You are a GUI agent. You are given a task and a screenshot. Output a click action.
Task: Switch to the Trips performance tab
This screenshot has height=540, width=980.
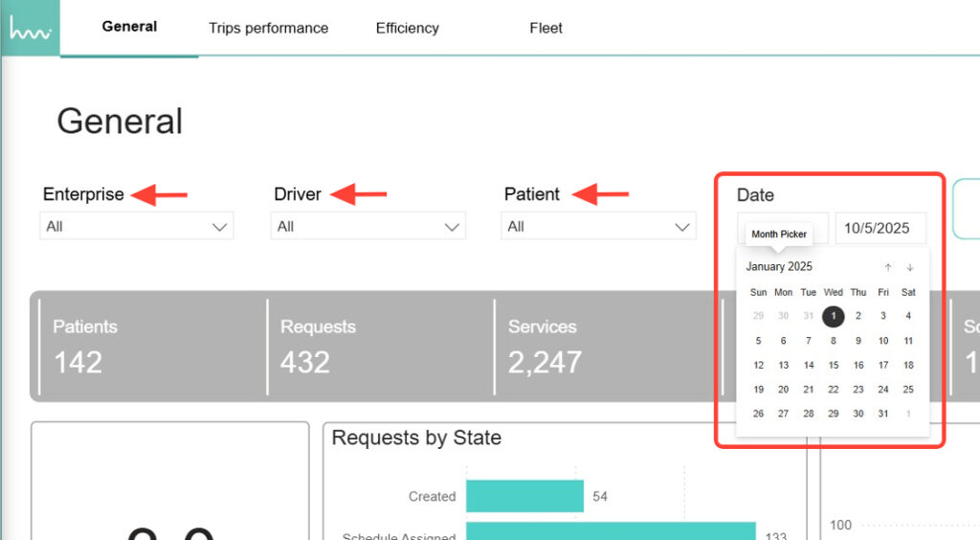pyautogui.click(x=268, y=29)
